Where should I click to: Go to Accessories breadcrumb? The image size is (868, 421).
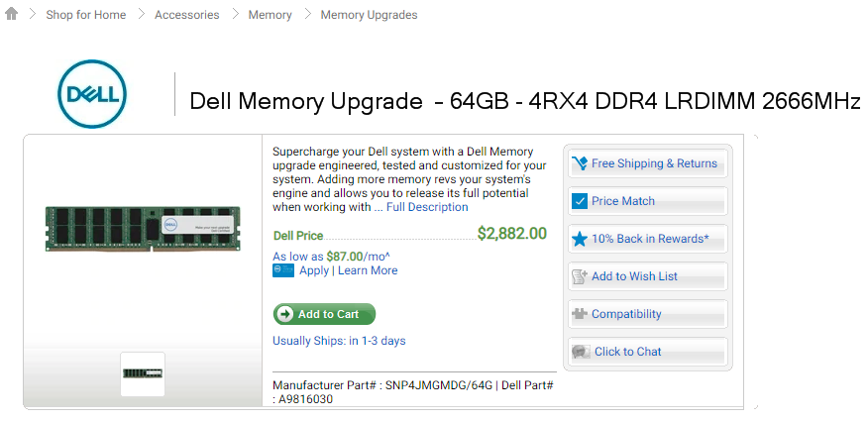pos(187,15)
